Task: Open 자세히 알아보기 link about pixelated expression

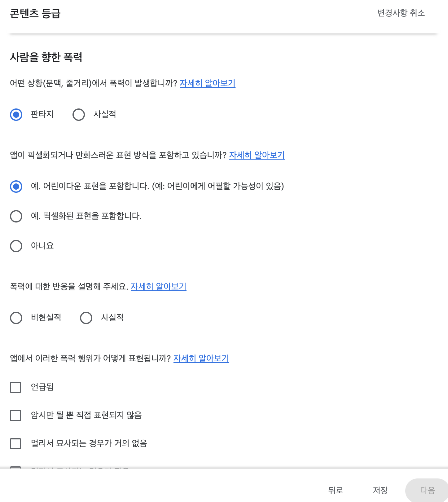Action: click(257, 155)
